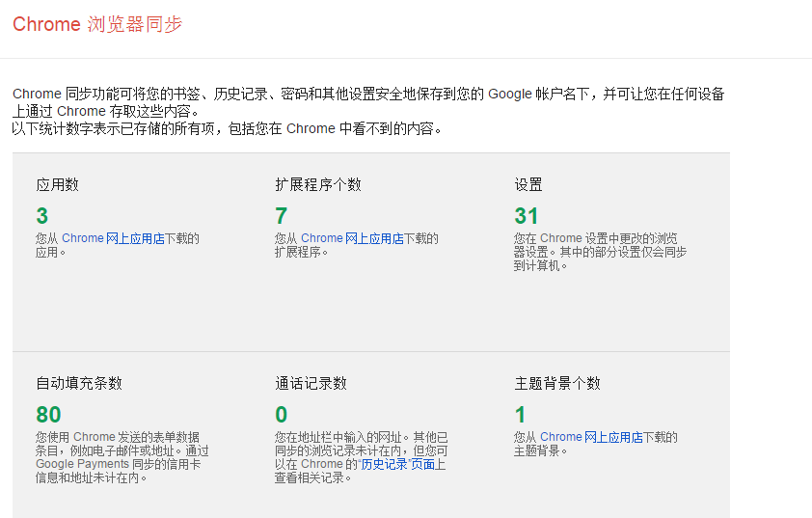Click the omnibox history count 0

tap(282, 415)
